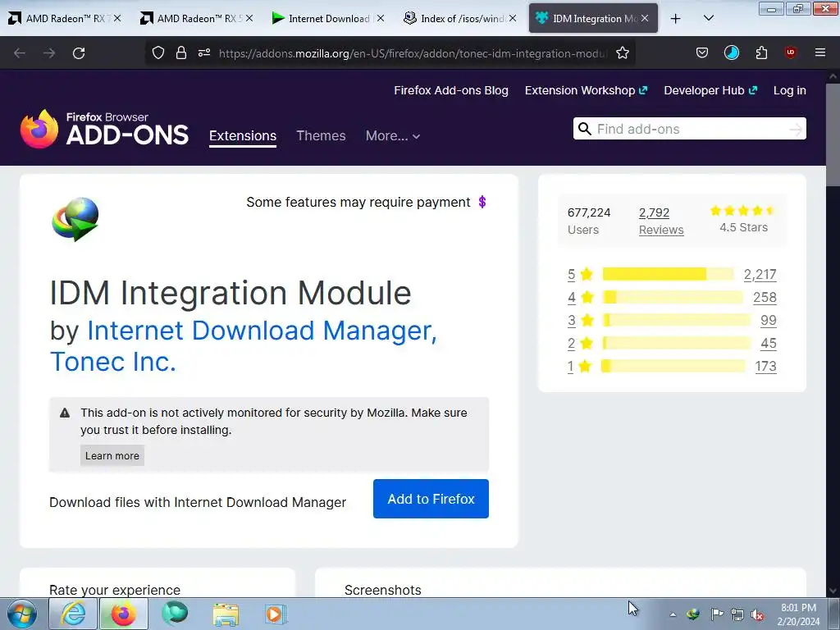Show hidden system tray icons arrow
The height and width of the screenshot is (630, 840).
[x=673, y=614]
